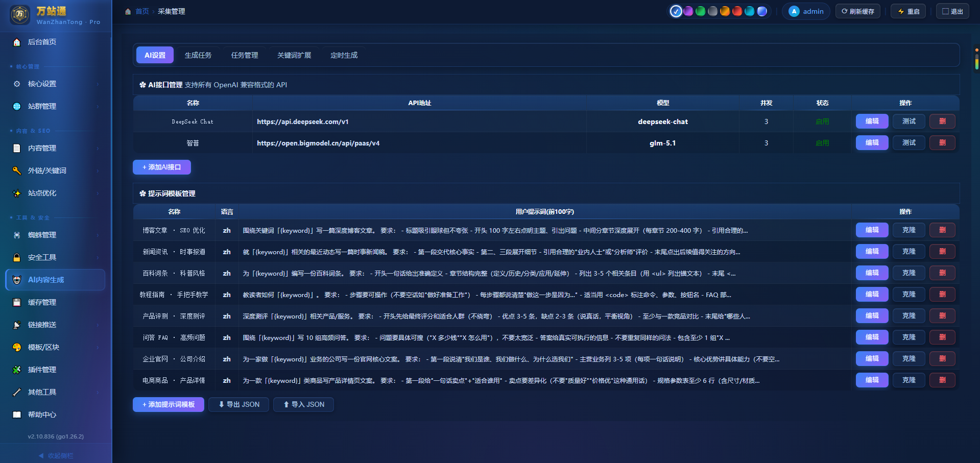
Task: Click the 退出 button
Action: click(x=952, y=11)
